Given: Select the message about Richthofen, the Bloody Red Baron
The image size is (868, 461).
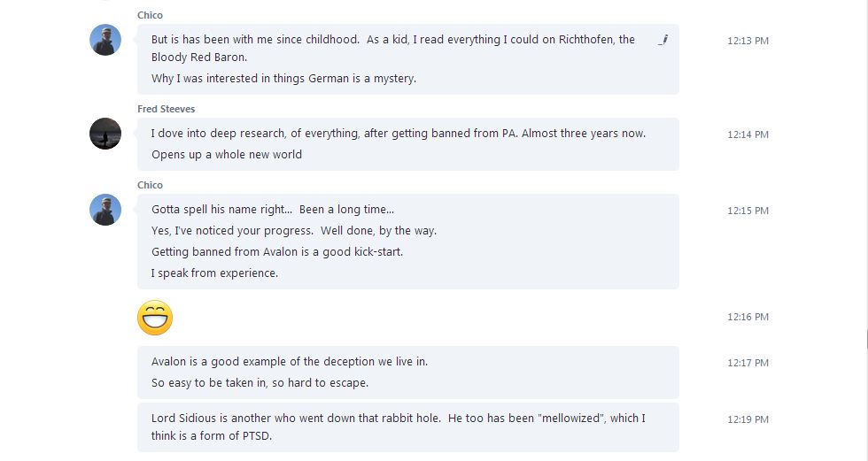Looking at the screenshot, I should 393,48.
